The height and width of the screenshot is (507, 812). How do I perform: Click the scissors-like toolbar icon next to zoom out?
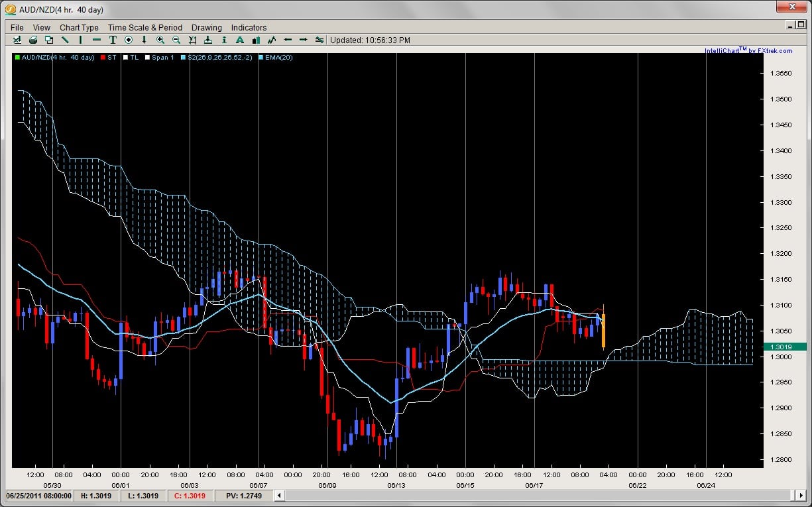(192, 40)
